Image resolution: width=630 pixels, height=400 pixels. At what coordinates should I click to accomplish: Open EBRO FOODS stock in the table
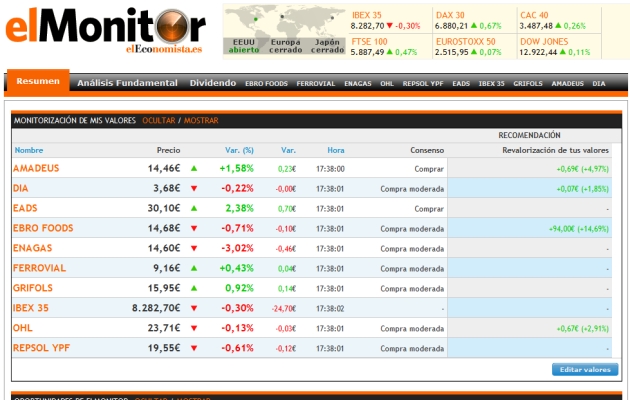coord(43,228)
